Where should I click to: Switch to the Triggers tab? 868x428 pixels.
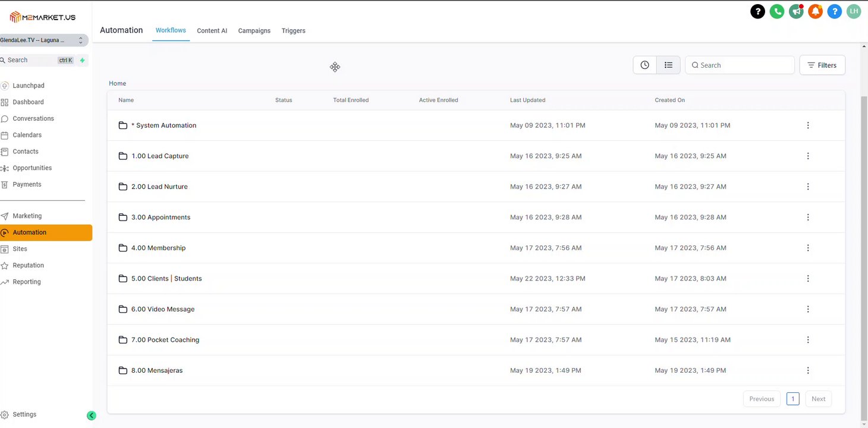tap(293, 30)
